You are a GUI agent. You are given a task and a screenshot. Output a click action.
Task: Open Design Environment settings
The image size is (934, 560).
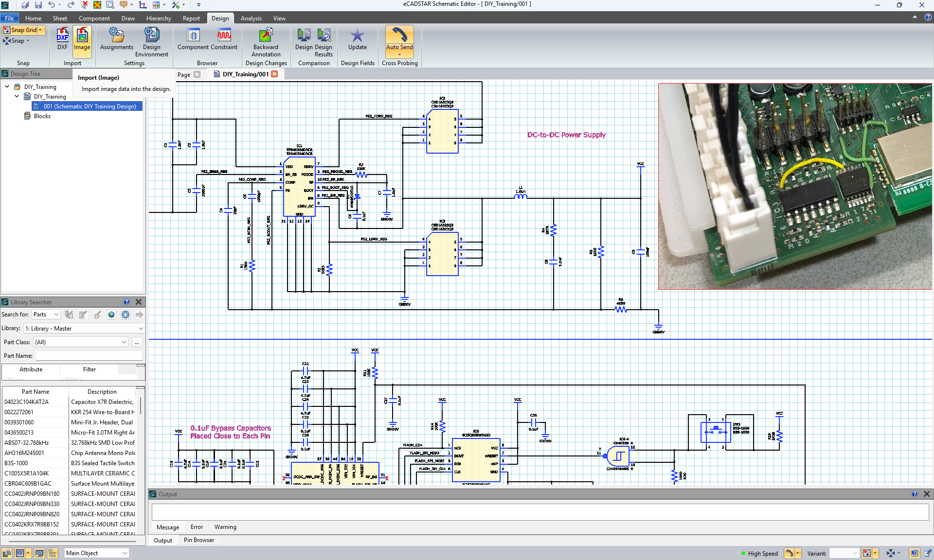point(151,42)
